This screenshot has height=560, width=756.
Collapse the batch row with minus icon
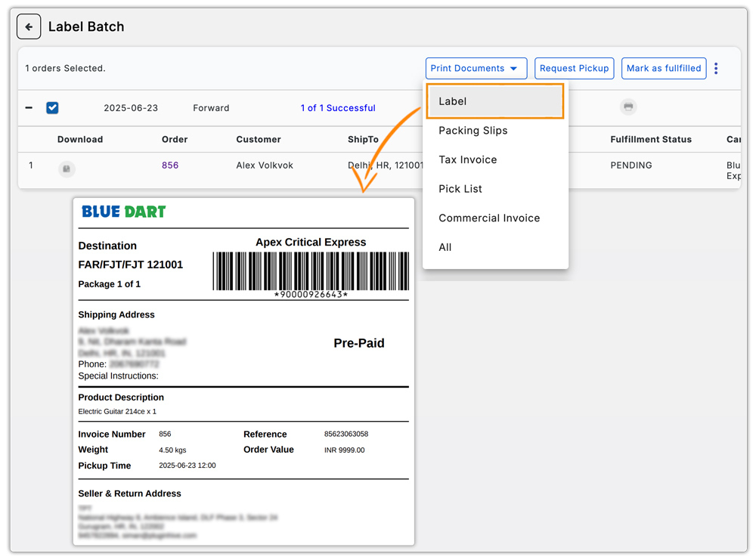29,107
